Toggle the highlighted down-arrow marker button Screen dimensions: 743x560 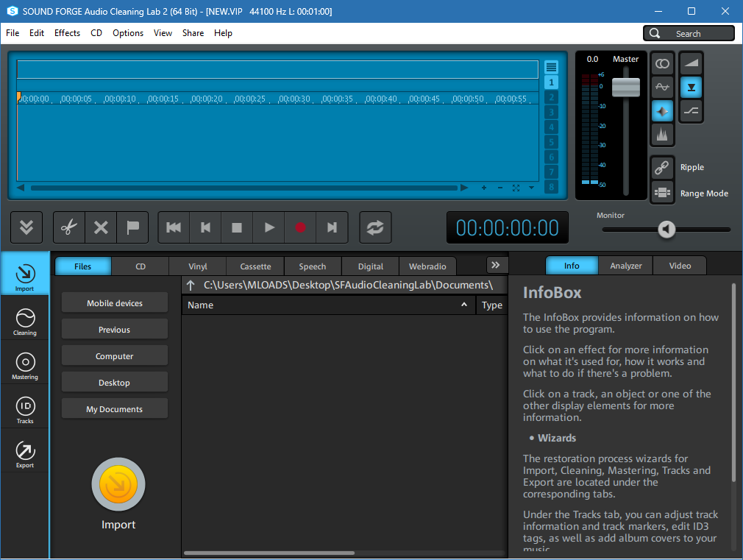coord(692,88)
